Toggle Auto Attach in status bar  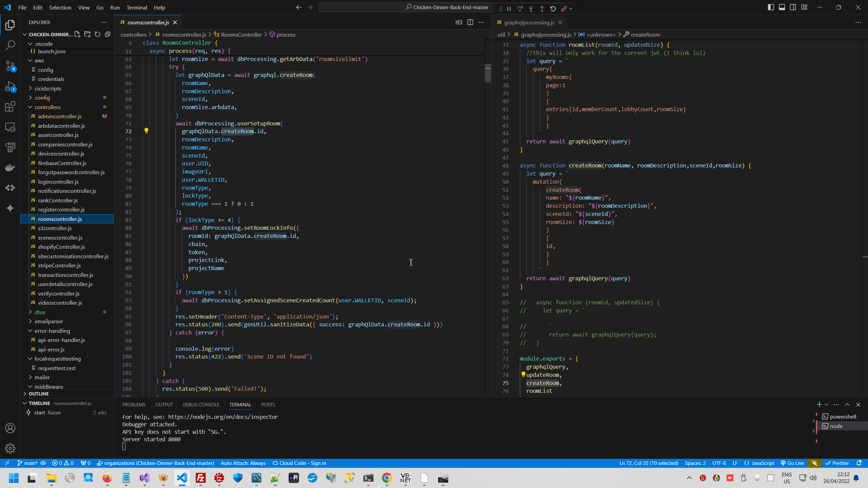(x=243, y=463)
